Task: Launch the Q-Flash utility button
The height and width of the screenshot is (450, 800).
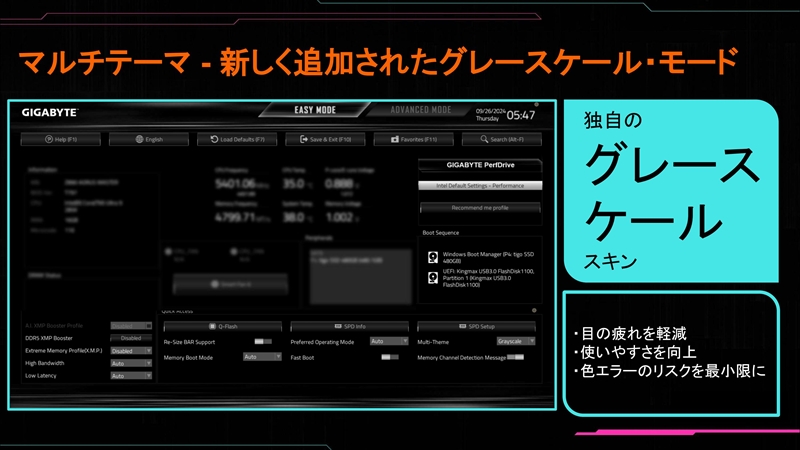Action: point(222,327)
